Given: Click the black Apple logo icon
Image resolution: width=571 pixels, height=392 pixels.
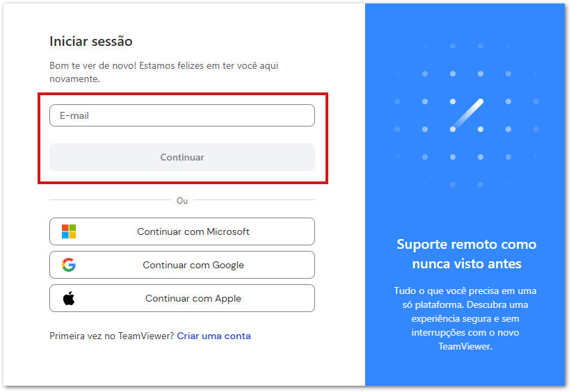Looking at the screenshot, I should 69,298.
